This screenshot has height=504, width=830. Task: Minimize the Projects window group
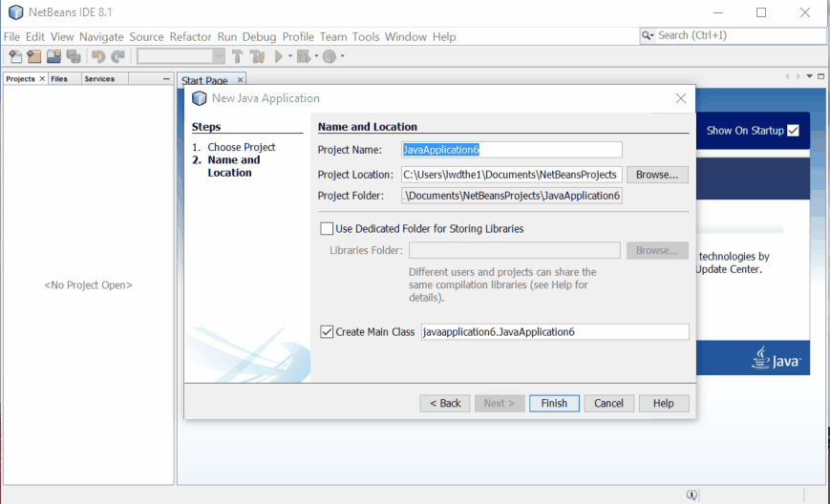click(x=166, y=79)
